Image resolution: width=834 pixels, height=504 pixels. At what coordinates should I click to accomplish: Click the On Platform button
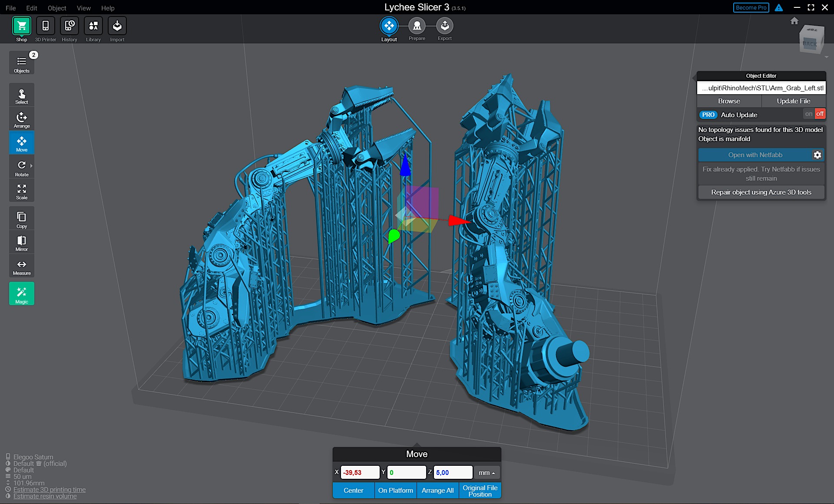[395, 491]
